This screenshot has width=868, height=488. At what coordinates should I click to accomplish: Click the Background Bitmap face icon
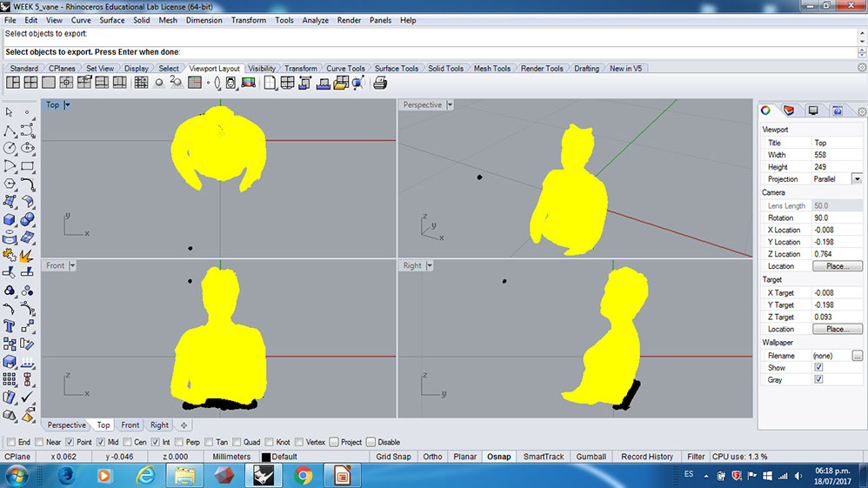point(230,84)
